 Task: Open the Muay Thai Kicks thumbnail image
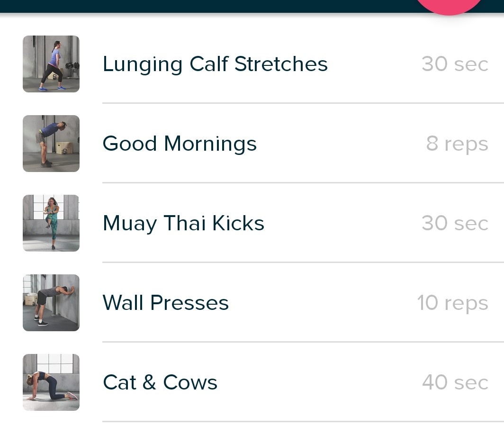point(51,223)
